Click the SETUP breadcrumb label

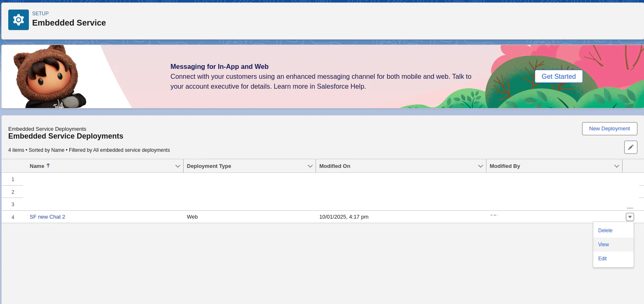[40, 13]
